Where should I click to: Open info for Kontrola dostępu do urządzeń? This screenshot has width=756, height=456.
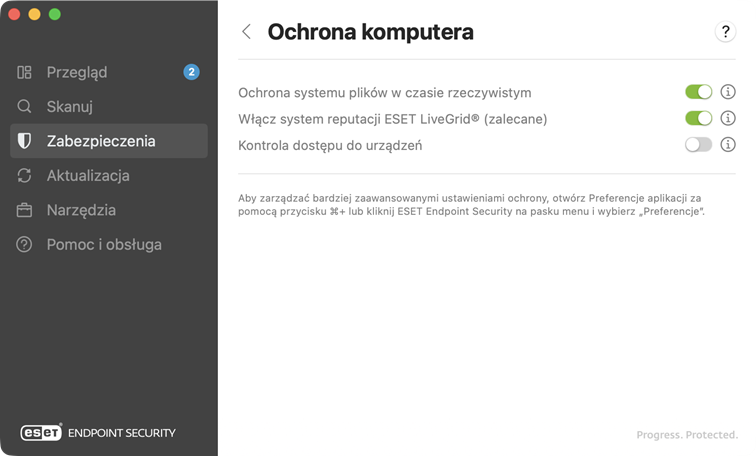point(728,145)
